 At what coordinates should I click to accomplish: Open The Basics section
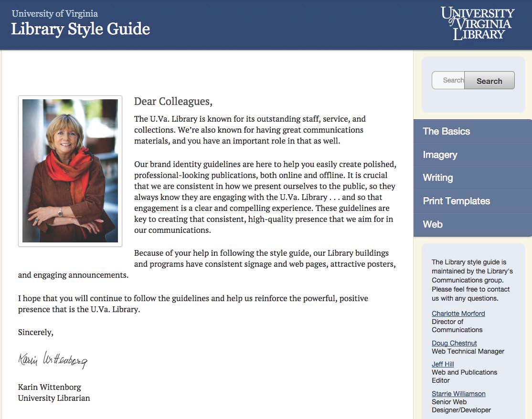point(447,131)
